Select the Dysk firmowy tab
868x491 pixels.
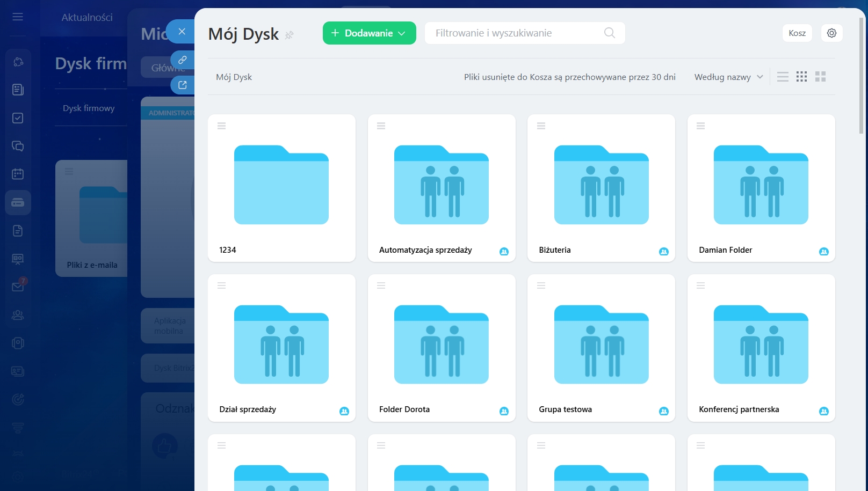coord(89,108)
